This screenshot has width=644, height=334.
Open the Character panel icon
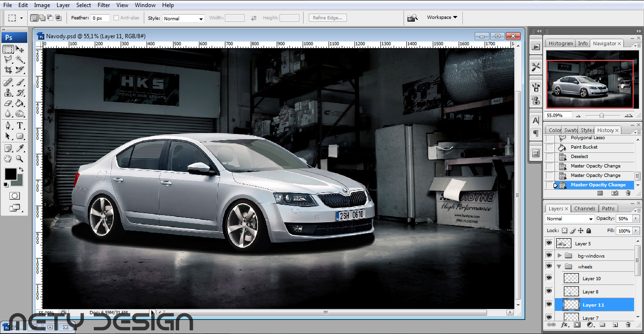(x=536, y=121)
